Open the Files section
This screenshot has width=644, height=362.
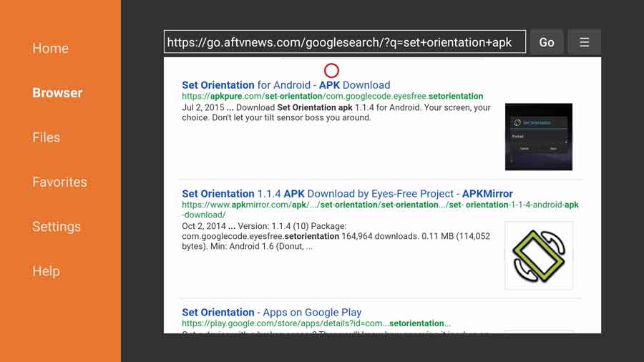(x=47, y=137)
